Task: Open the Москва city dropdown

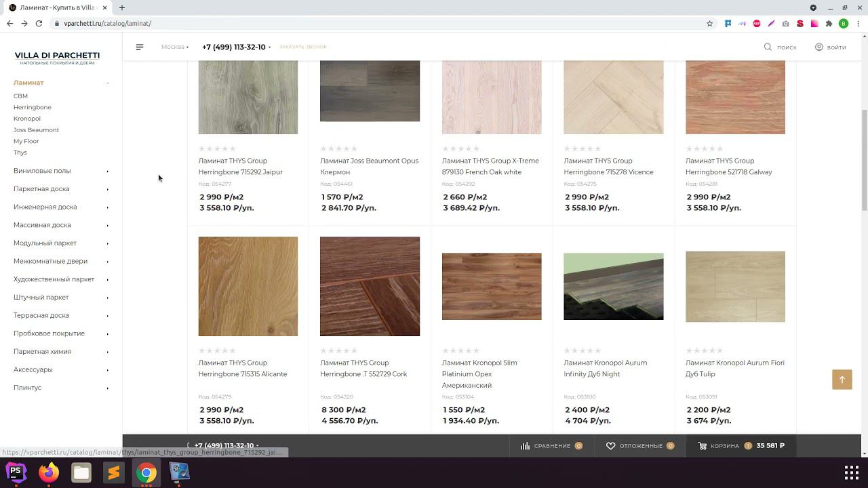Action: 175,47
